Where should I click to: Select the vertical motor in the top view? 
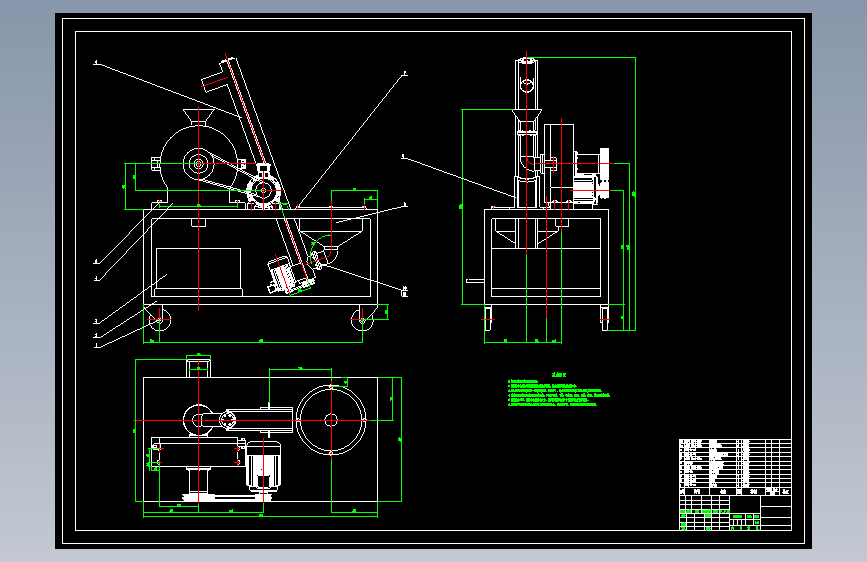coord(263,466)
